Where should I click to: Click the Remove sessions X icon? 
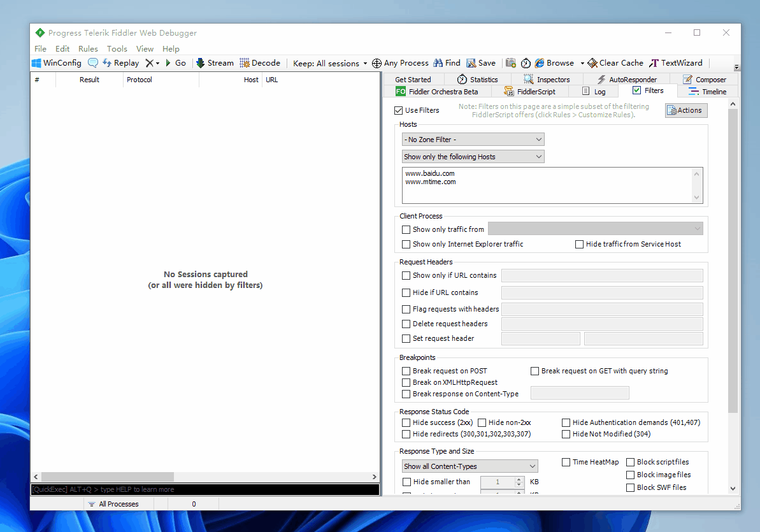point(149,63)
